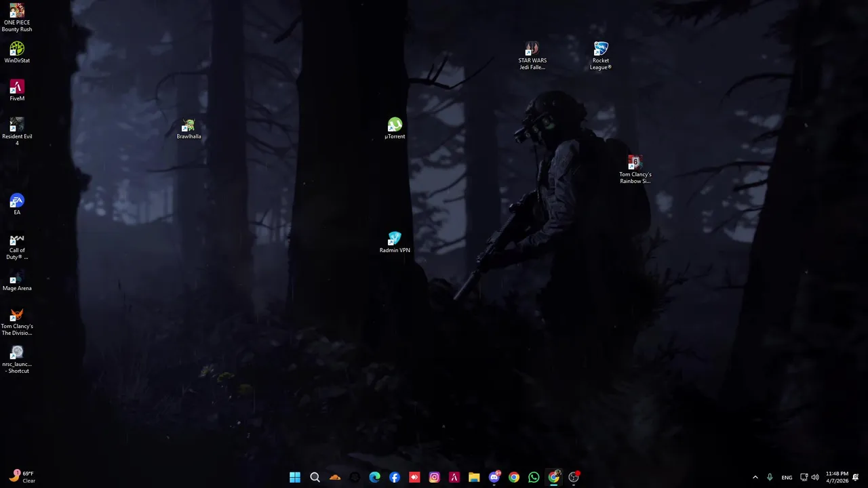Open the FiveM icon on the taskbar

(x=454, y=477)
